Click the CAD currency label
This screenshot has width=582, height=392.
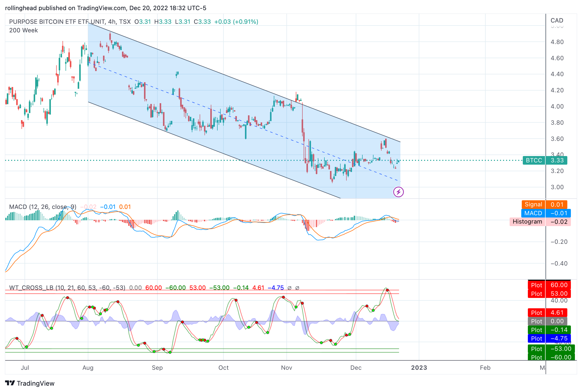point(557,20)
